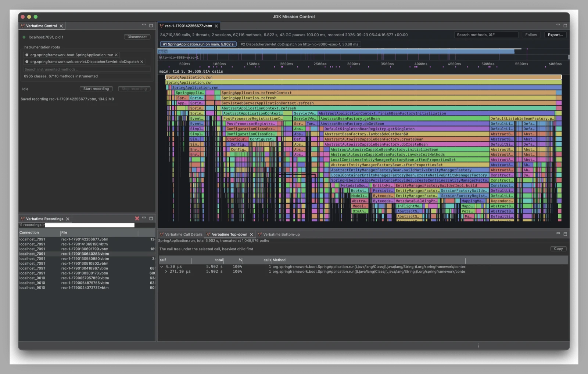This screenshot has height=374, width=588.
Task: Open the Export menu
Action: point(555,35)
